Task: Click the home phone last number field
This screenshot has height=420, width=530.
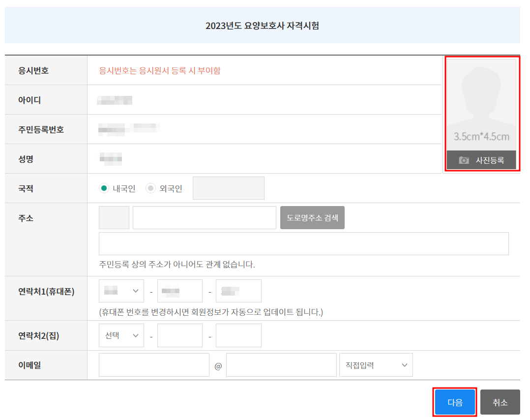Action: [238, 335]
